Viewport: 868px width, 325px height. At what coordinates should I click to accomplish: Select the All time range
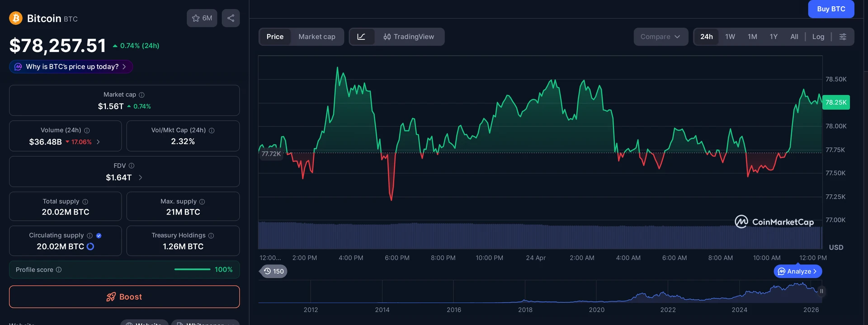pyautogui.click(x=794, y=37)
